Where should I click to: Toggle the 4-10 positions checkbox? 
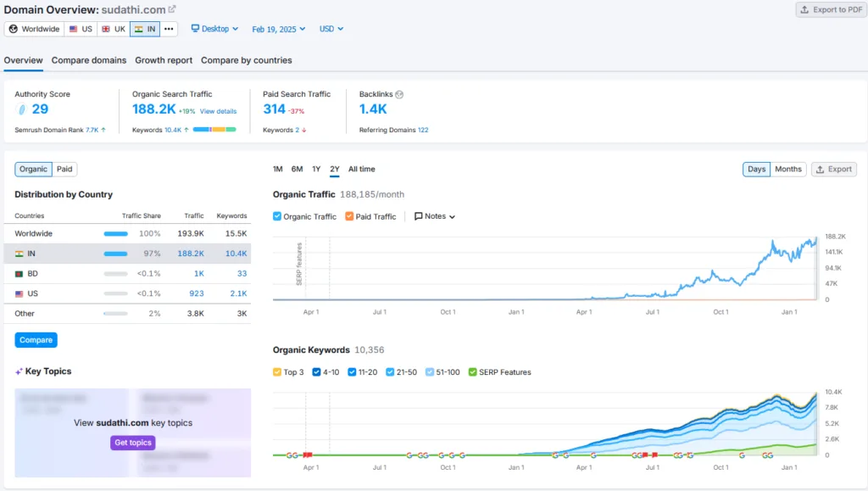click(316, 372)
